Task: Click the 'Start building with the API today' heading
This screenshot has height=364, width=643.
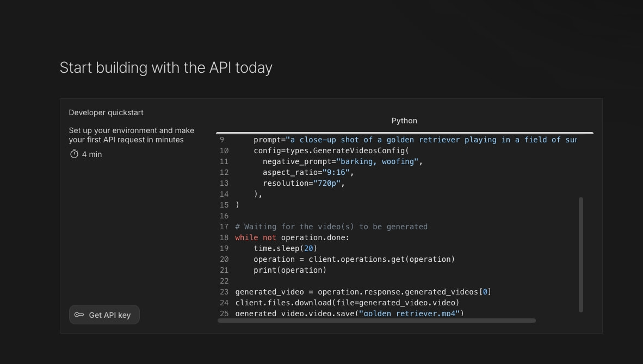Action: click(x=166, y=67)
